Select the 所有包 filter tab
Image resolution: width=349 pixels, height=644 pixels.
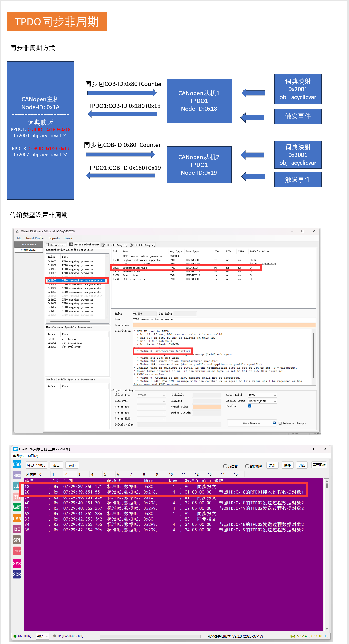[31, 474]
